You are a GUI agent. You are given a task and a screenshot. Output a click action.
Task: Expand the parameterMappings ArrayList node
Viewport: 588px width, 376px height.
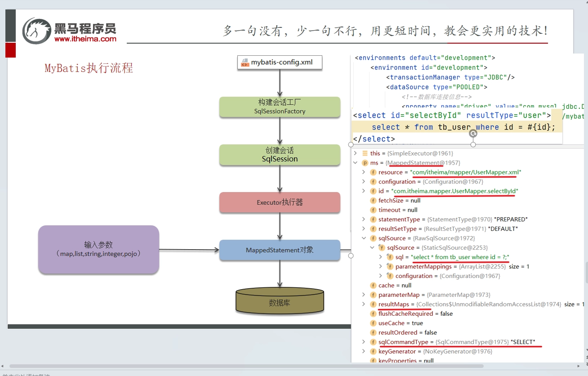tap(380, 267)
